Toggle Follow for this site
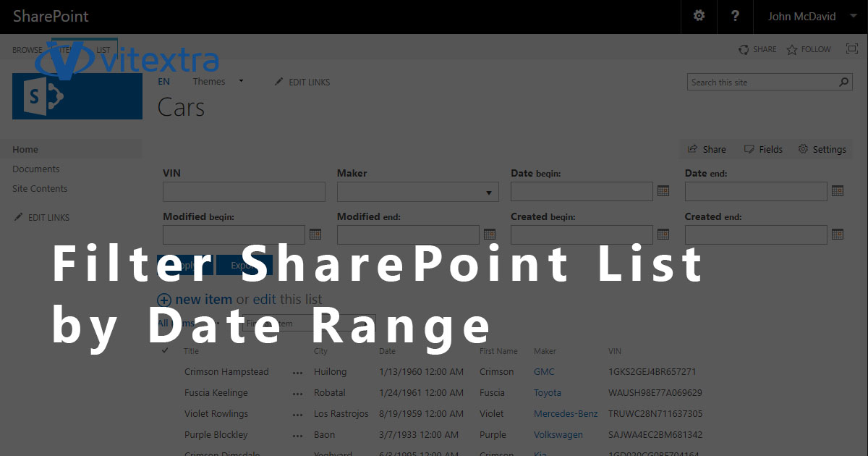 pos(808,48)
